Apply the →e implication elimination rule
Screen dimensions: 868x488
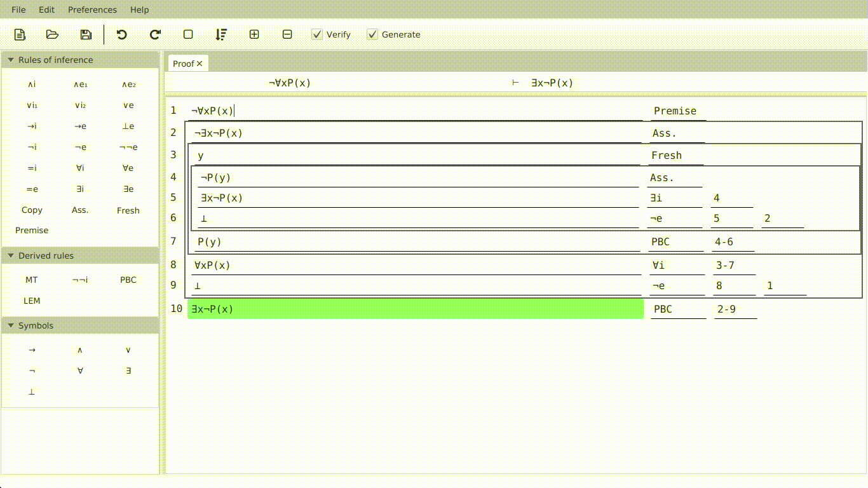click(80, 126)
